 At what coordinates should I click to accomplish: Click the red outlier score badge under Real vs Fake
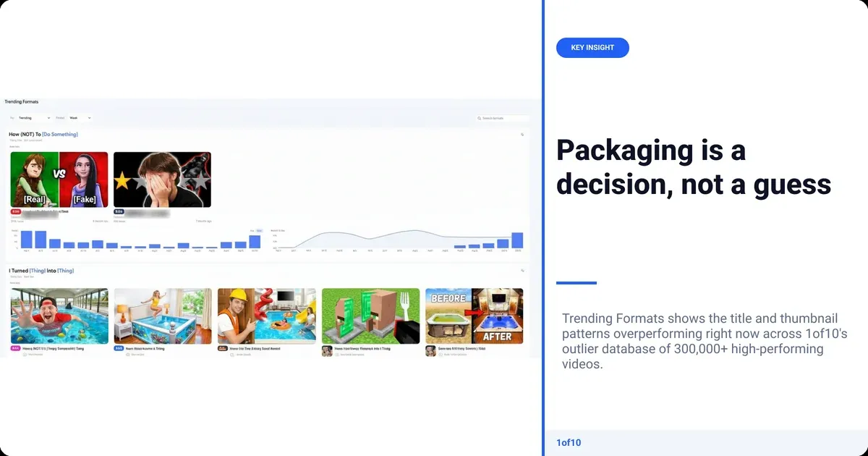[16, 212]
